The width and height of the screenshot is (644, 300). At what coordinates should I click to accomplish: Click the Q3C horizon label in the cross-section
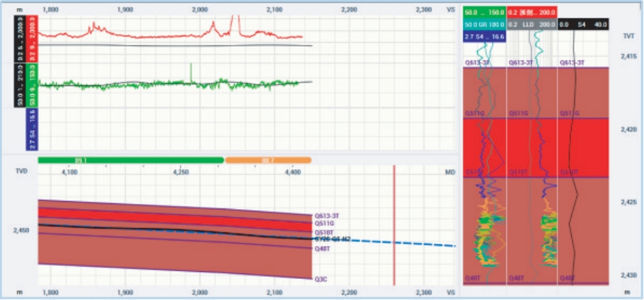coord(321,279)
